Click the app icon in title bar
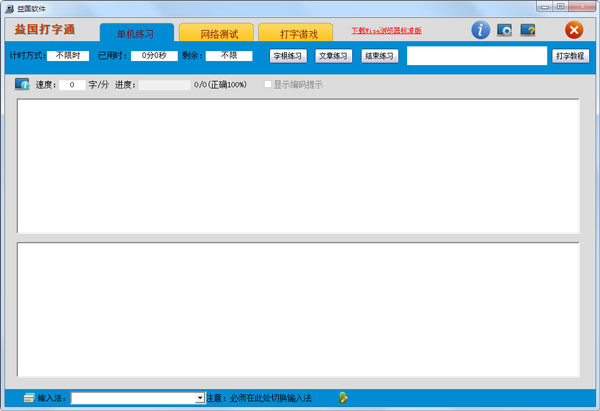Viewport: 600px width, 411px height. pyautogui.click(x=8, y=8)
